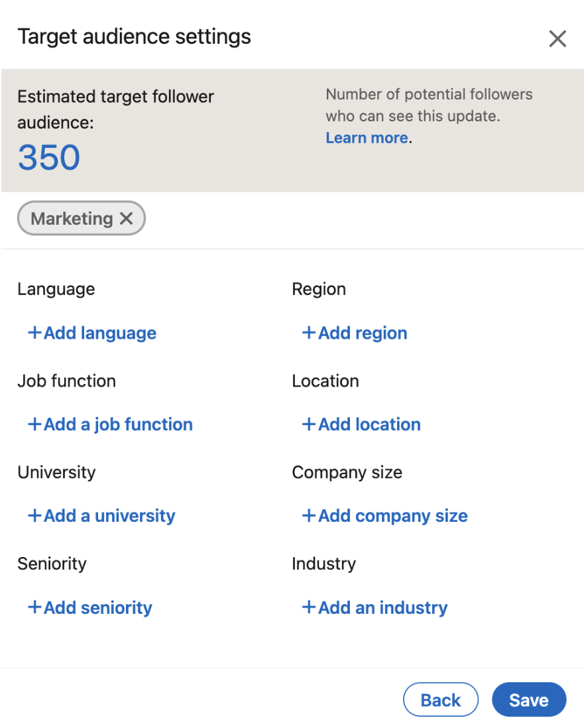The width and height of the screenshot is (584, 728).
Task: Open Add company size option
Action: pyautogui.click(x=392, y=516)
